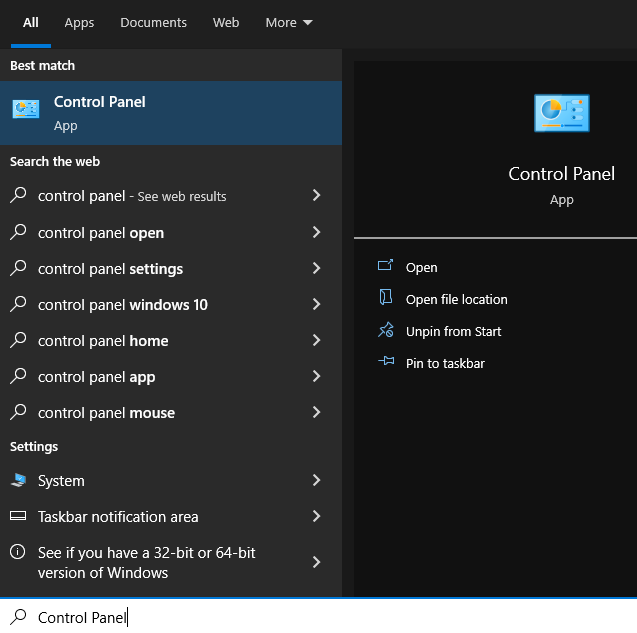Click the search box containing 'Control Panel'
This screenshot has height=633, width=637.
coord(318,617)
